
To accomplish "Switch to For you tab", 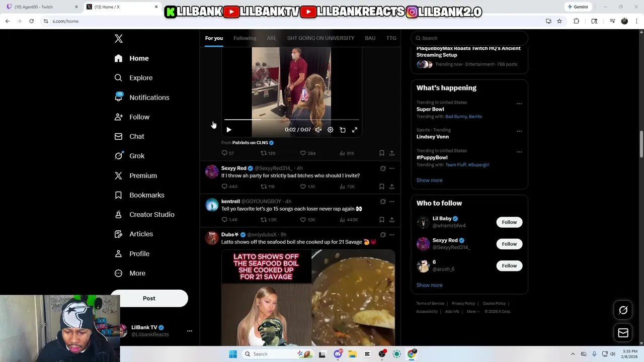I will (x=214, y=38).
